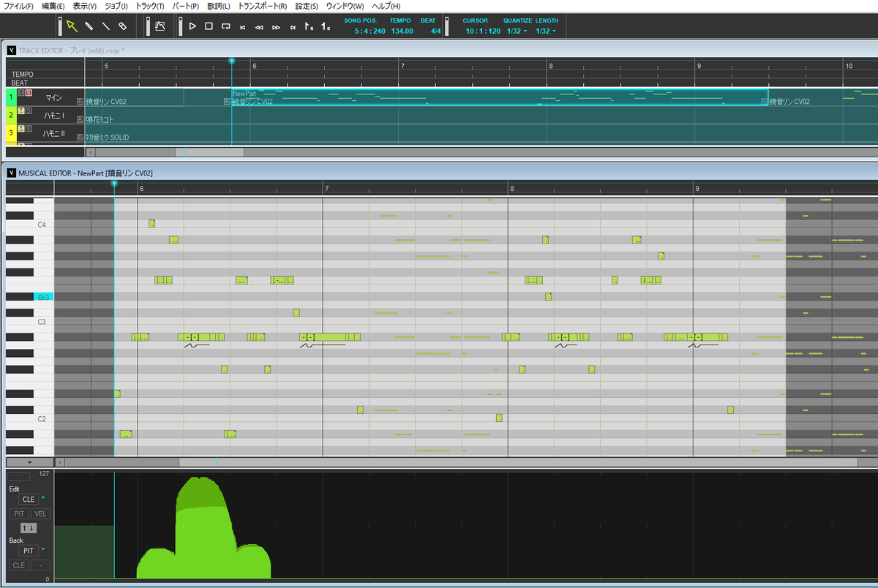Toggle render button on track 2 鳴花ミコト
Screen dimensions: 878x588
pos(80,118)
